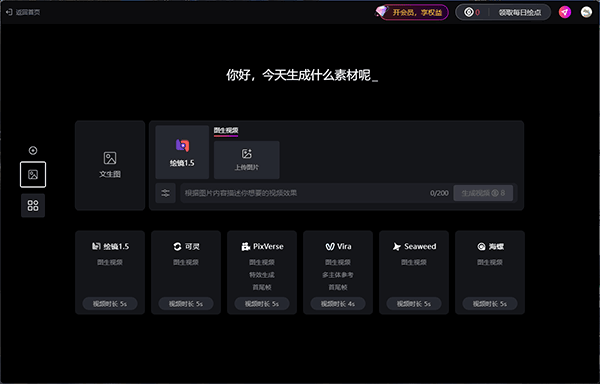The height and width of the screenshot is (384, 600).
Task: Click 视频时长 5s pill on PixVerse card
Action: click(x=262, y=304)
